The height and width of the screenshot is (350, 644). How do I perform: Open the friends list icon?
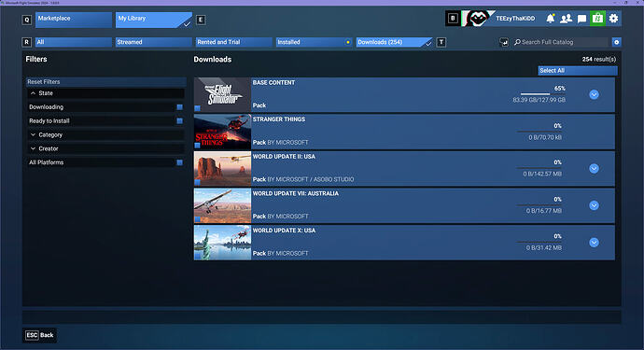pos(566,19)
